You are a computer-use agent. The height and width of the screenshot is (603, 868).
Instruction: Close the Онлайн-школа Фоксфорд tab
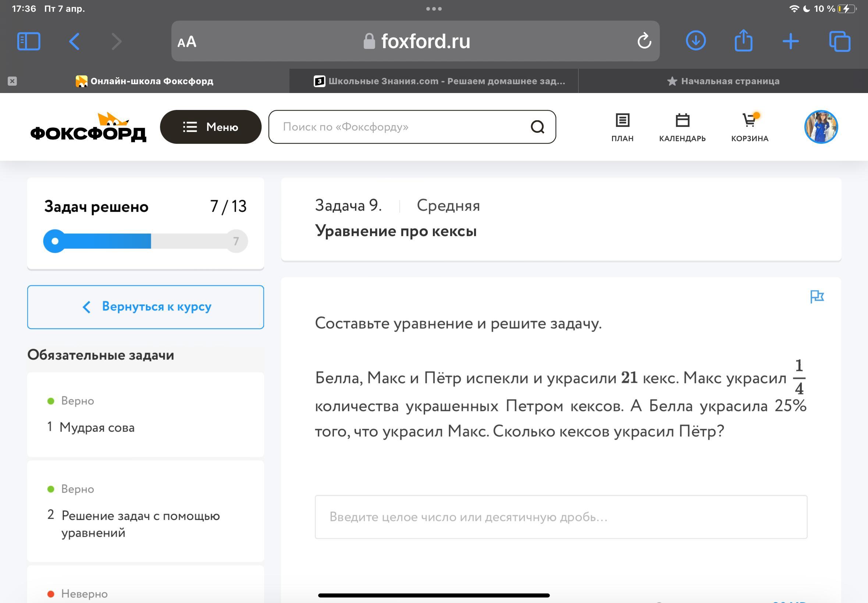(x=12, y=81)
